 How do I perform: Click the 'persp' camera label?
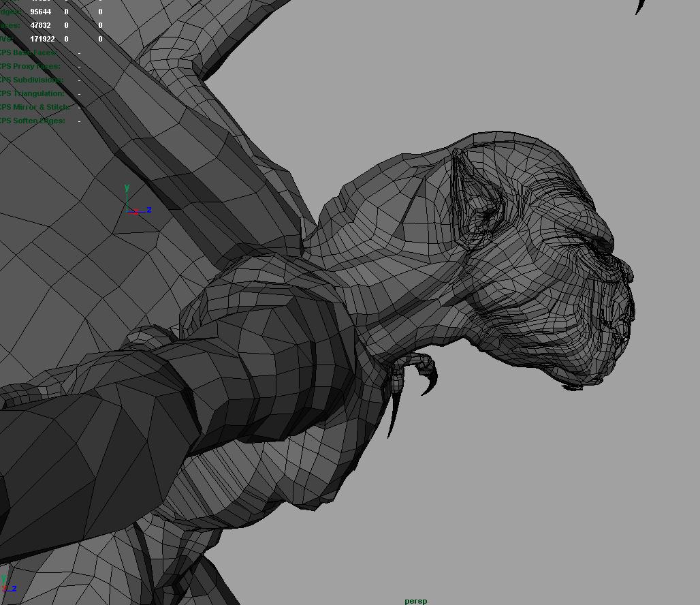[x=415, y=601]
